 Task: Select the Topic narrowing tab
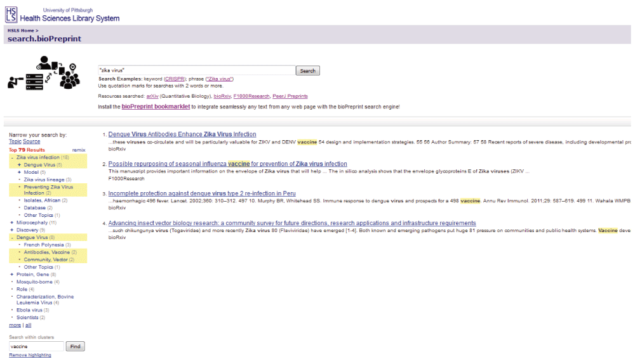[15, 141]
